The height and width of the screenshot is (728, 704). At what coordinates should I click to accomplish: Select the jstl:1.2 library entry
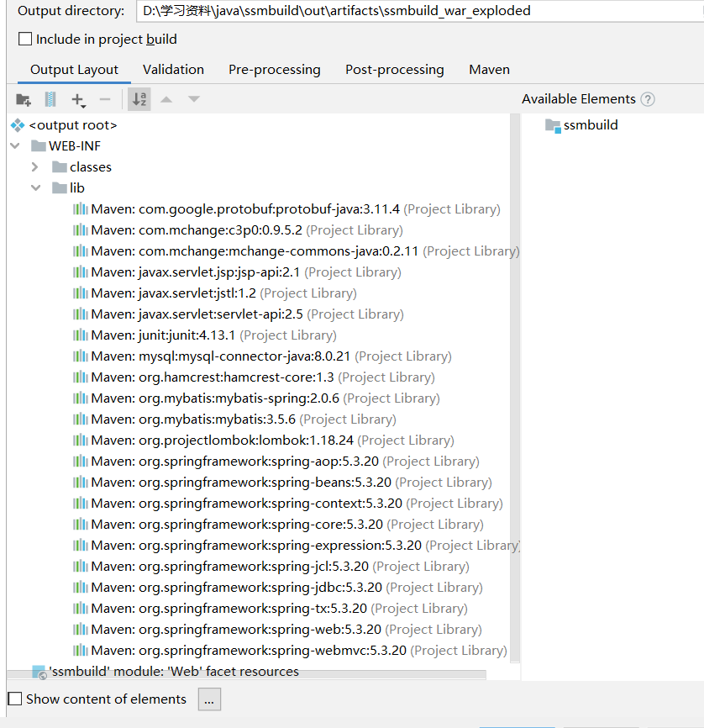pos(214,293)
